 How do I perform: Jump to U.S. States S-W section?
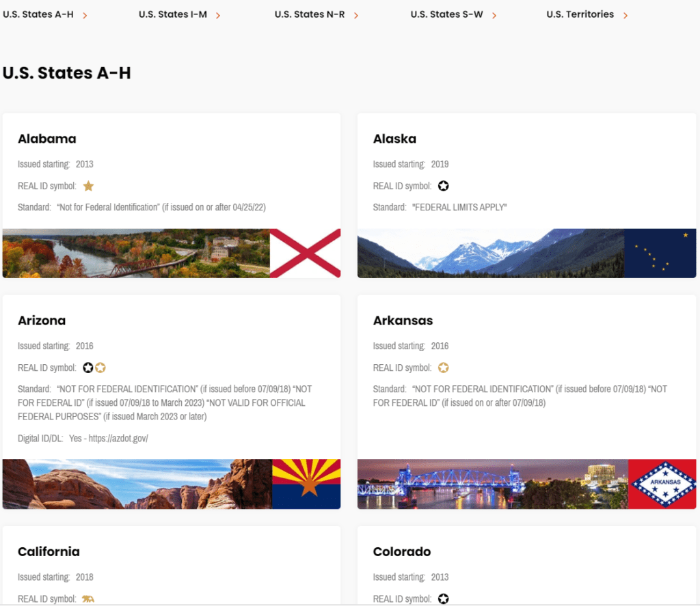446,14
